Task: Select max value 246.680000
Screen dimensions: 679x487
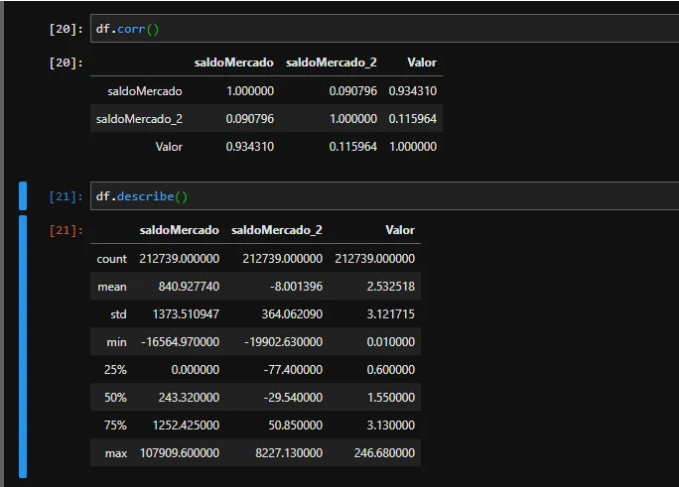Action: (x=385, y=453)
